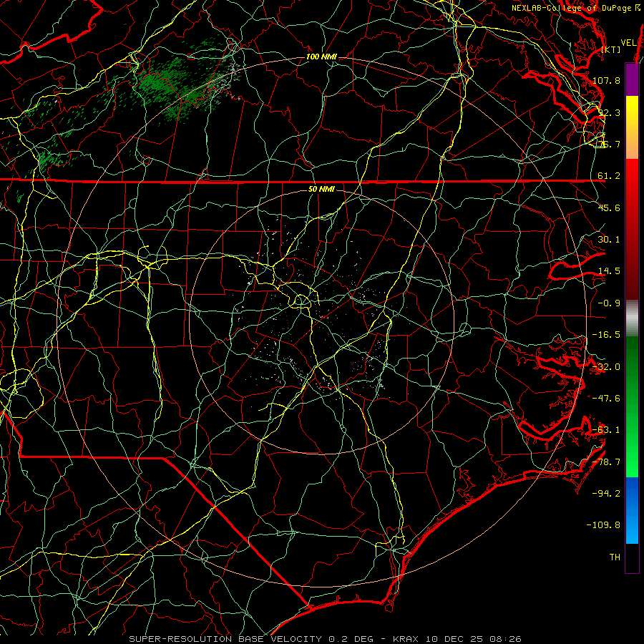Pick the purple segment of the color bar
This screenshot has width=644, height=644.
coord(632,79)
